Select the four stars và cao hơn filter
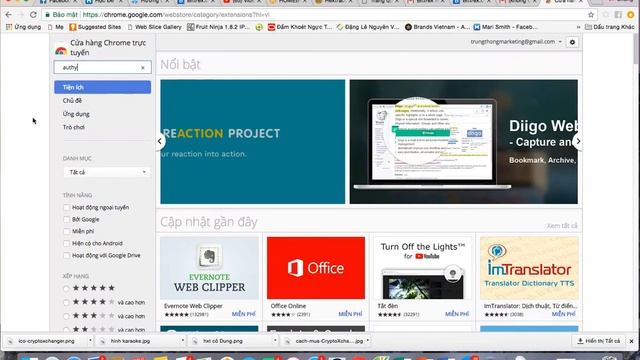The image size is (640, 360). [x=66, y=302]
